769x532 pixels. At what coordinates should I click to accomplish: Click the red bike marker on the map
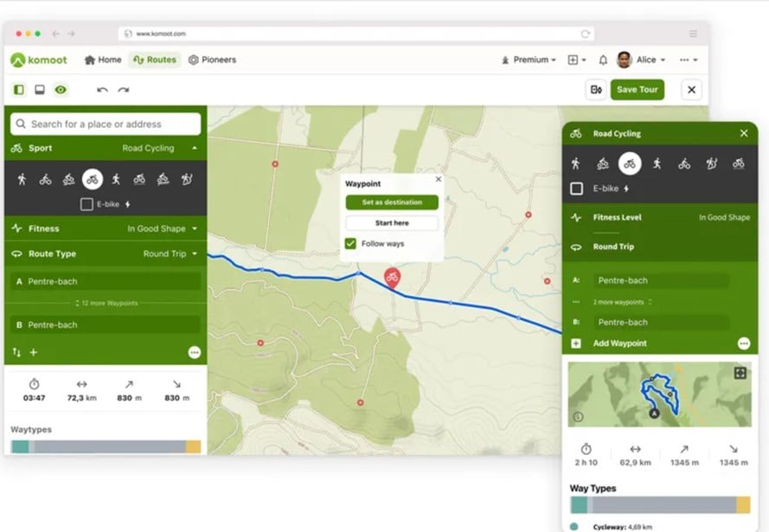point(392,277)
